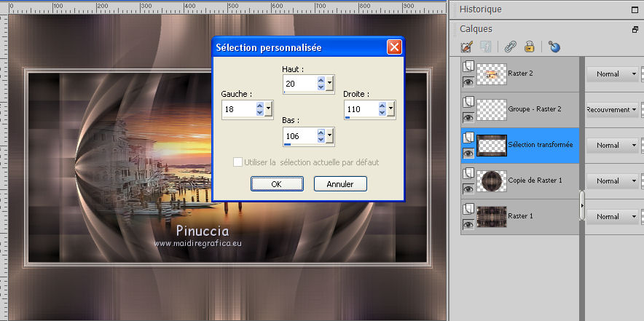Click the Raster 1 layer type icon
This screenshot has width=644, height=321.
point(468,209)
